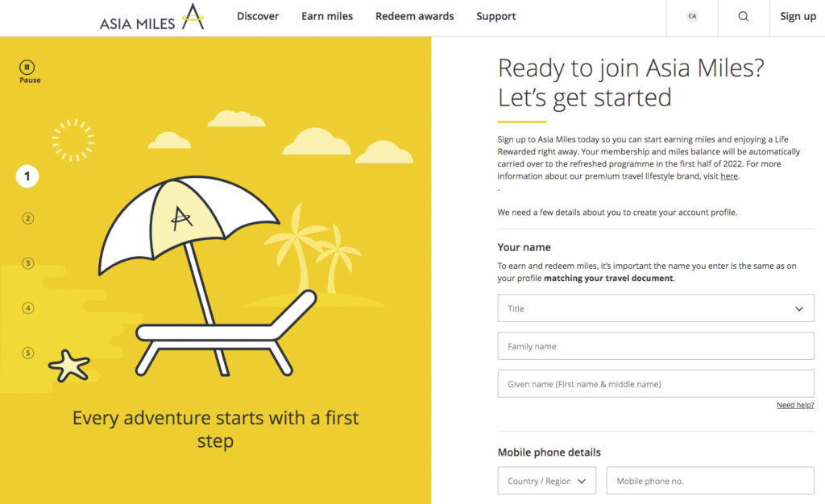
Task: Select carousel progress indicator 1
Action: point(28,176)
